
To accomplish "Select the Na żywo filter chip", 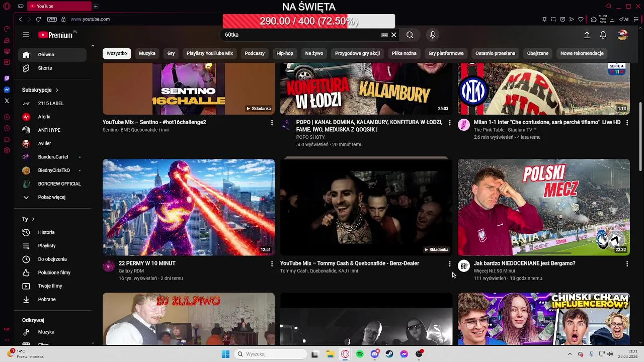I will (314, 53).
